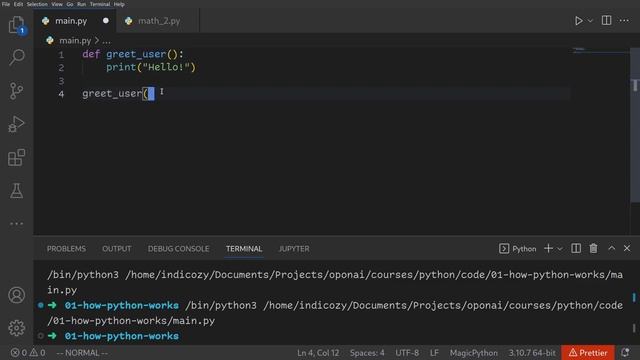Click print("Hello!") on line 2
Image resolution: width=640 pixels, height=360 pixels.
(x=151, y=67)
